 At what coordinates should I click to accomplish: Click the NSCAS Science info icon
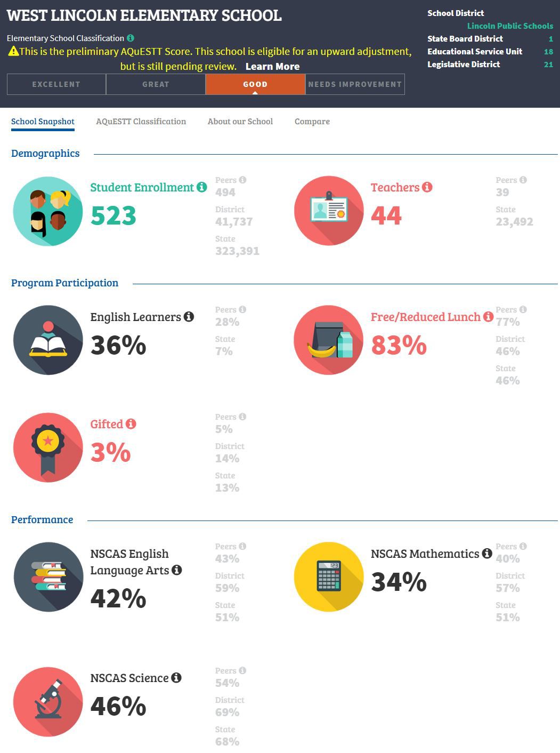pos(176,678)
